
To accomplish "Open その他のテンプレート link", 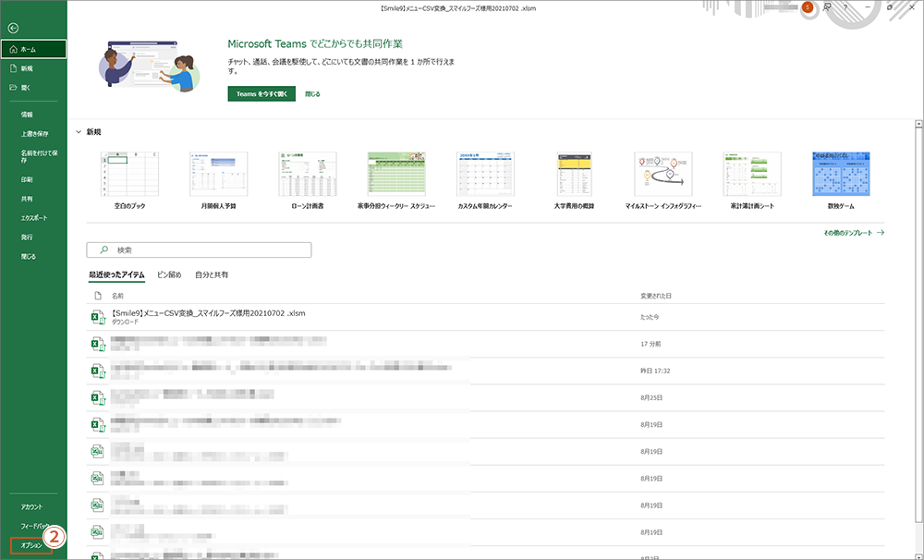I will tap(854, 233).
